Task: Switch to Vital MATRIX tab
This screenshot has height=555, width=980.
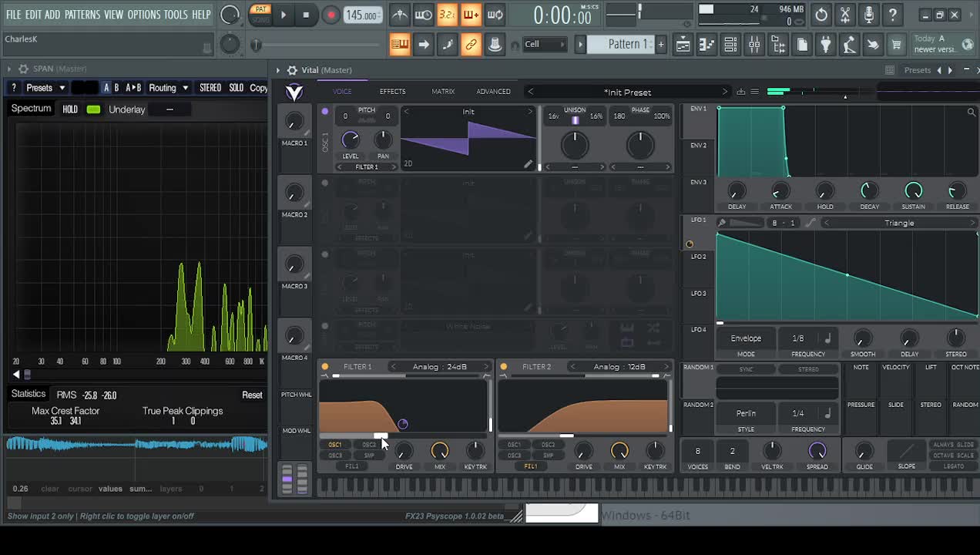Action: point(443,92)
